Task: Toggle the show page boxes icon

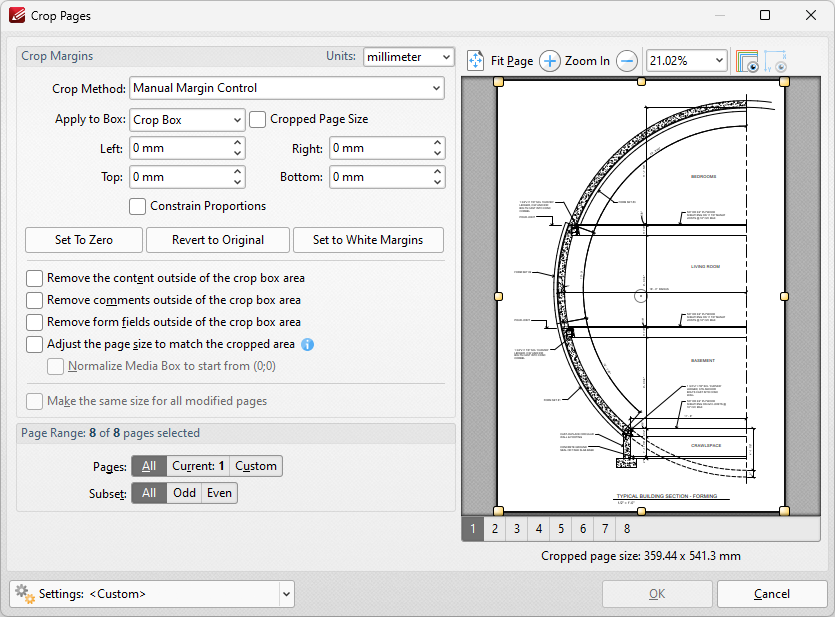Action: coord(747,61)
